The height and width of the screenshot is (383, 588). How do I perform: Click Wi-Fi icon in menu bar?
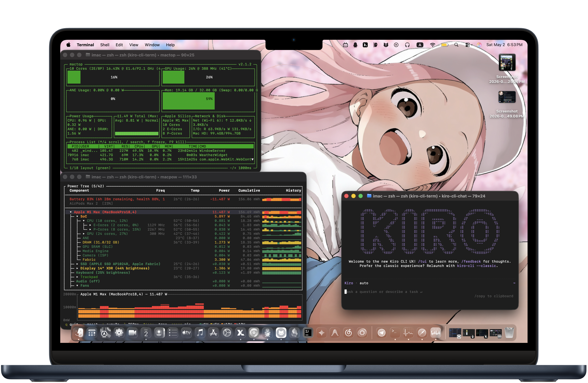(433, 45)
